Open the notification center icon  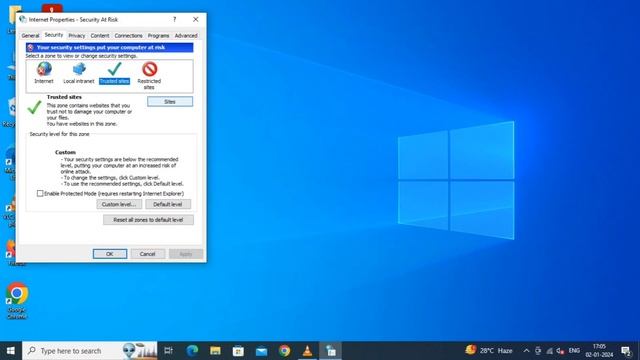(626, 351)
